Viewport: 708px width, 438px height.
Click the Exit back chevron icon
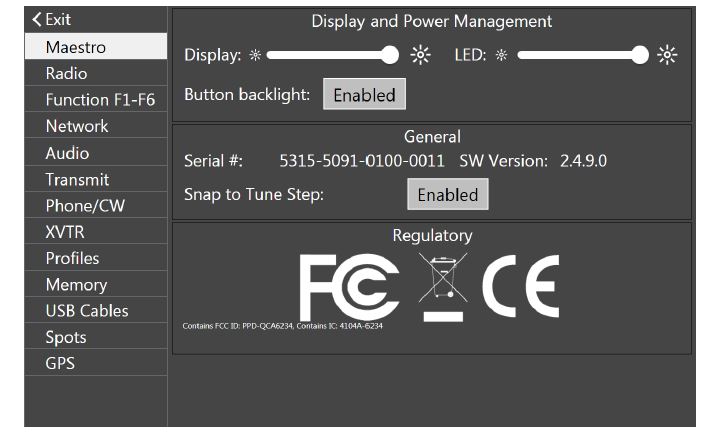point(37,19)
